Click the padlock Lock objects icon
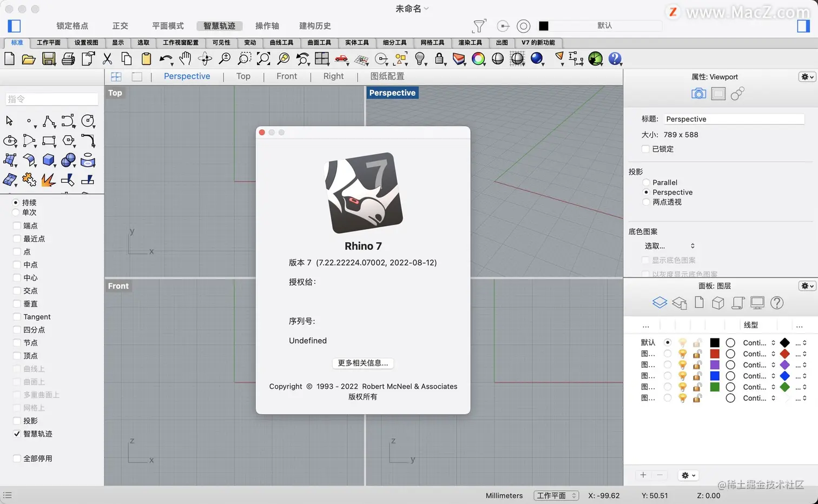 pyautogui.click(x=439, y=59)
